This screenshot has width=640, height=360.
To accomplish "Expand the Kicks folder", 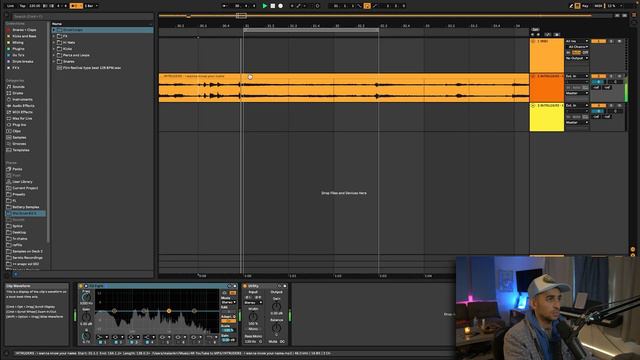I will pyautogui.click(x=54, y=49).
